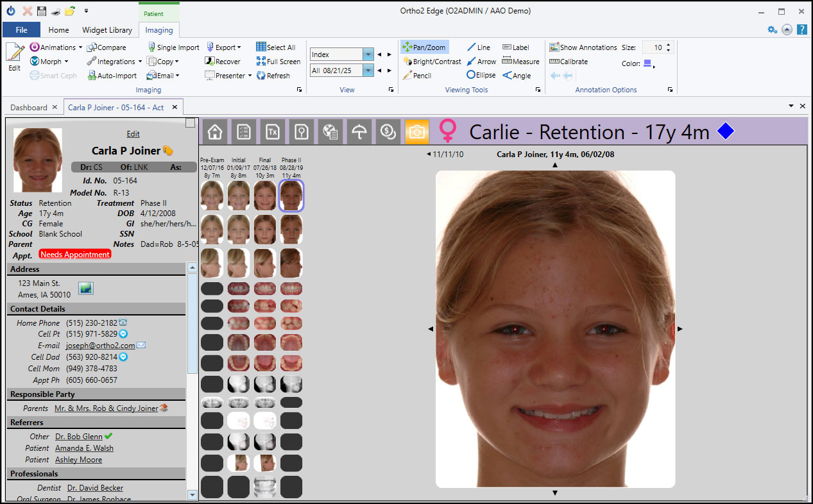Open the patient home icon
This screenshot has height=504, width=813.
[215, 131]
